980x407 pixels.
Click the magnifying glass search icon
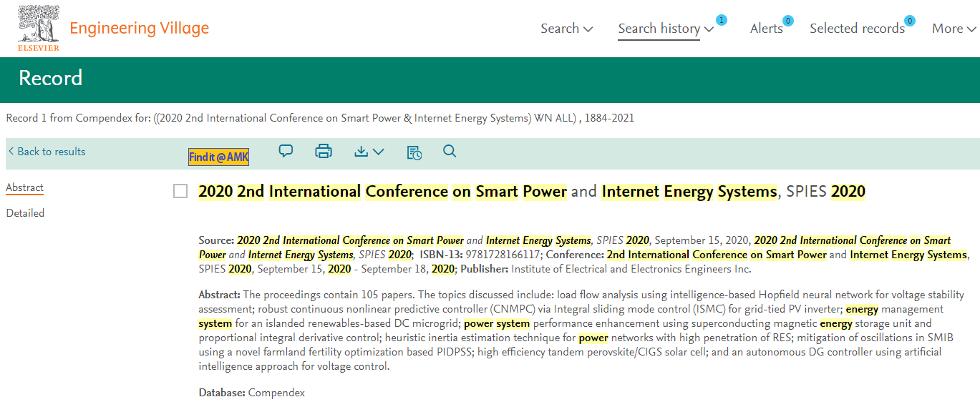pyautogui.click(x=450, y=151)
